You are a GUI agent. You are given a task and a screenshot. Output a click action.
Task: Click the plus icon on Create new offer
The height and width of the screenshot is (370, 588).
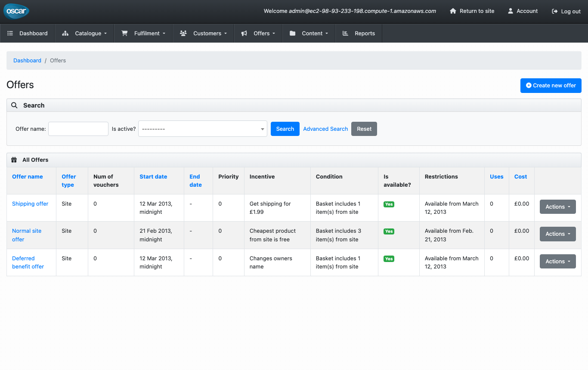point(529,86)
